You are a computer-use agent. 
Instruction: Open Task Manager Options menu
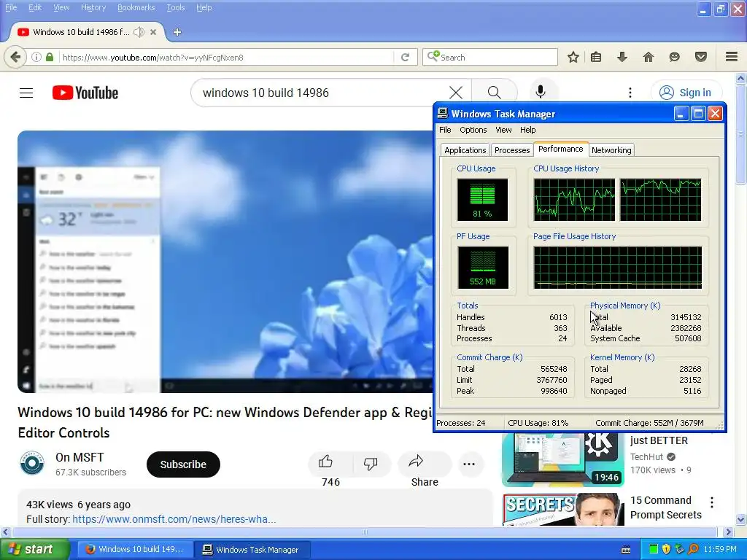tap(473, 130)
